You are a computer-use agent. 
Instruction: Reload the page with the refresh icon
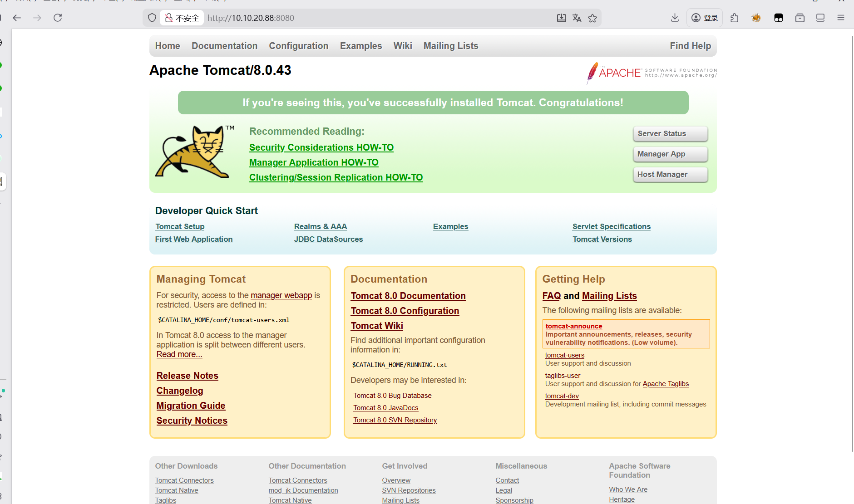tap(58, 18)
